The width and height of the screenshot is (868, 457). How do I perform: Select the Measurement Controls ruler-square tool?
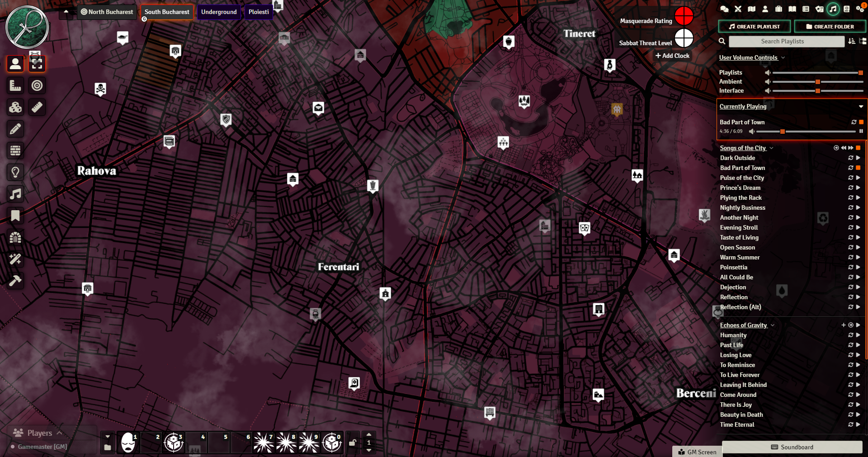click(x=15, y=85)
